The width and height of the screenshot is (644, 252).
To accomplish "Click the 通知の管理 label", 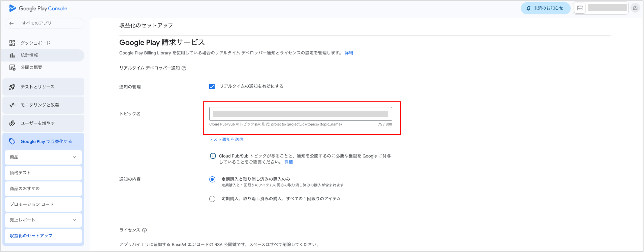I will [x=130, y=87].
